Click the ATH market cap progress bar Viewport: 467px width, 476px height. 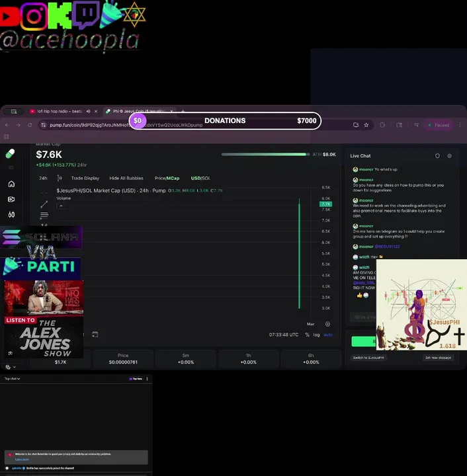(x=265, y=155)
